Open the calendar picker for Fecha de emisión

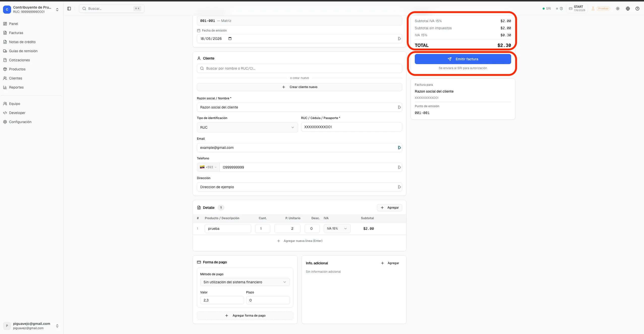point(230,39)
